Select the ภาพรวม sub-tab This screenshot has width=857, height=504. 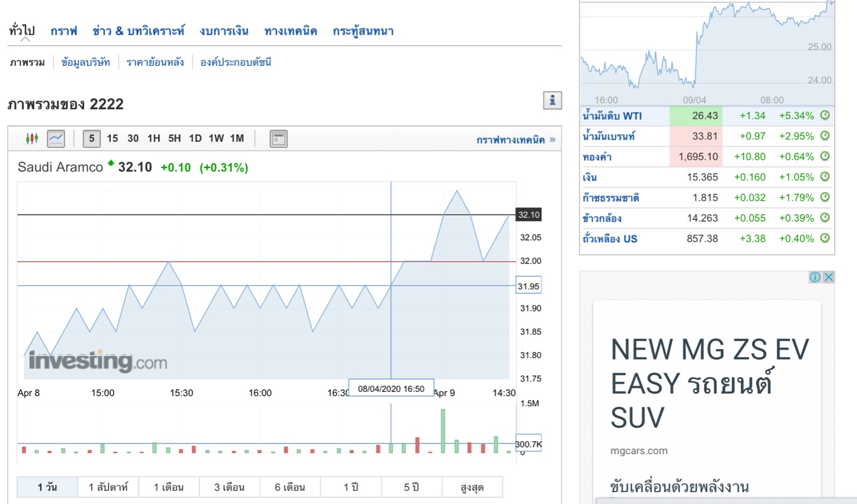(x=27, y=62)
